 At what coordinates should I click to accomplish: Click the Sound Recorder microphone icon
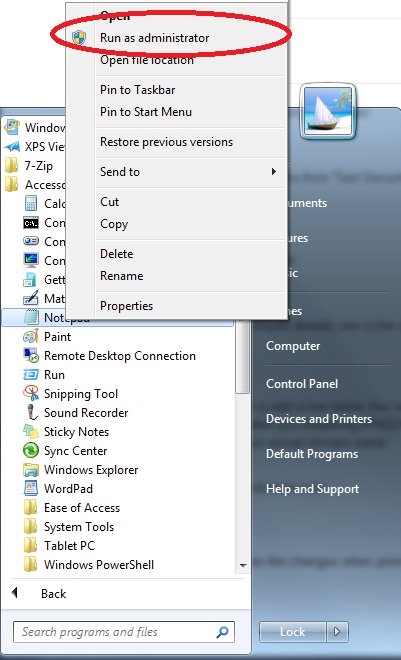pos(31,412)
